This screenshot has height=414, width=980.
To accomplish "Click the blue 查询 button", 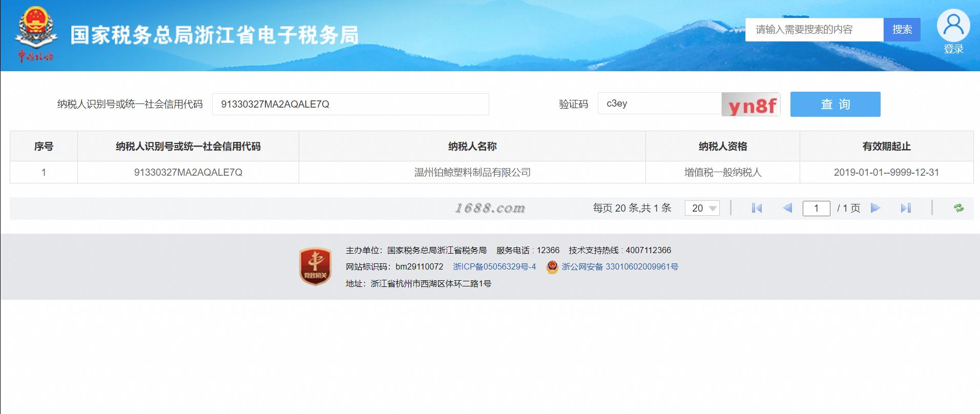I will [x=835, y=104].
